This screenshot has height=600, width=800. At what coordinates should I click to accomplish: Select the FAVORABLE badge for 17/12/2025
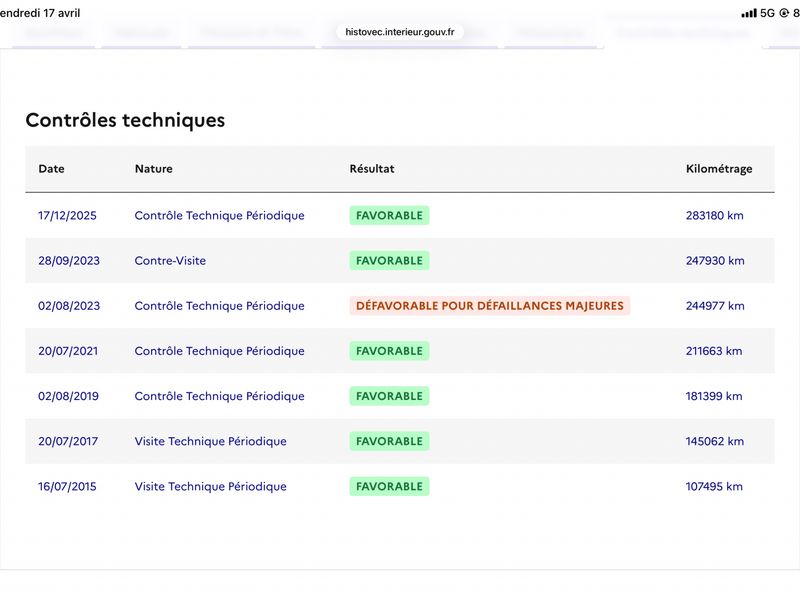pyautogui.click(x=389, y=215)
